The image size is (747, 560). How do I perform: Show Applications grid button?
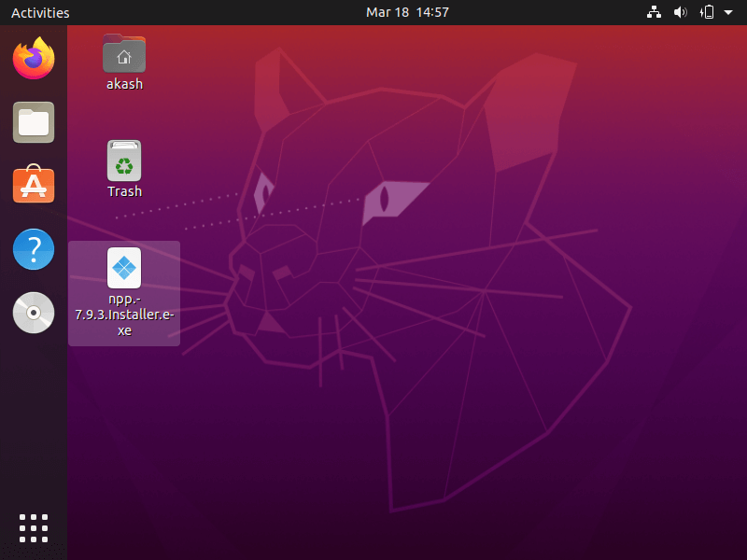pos(34,528)
